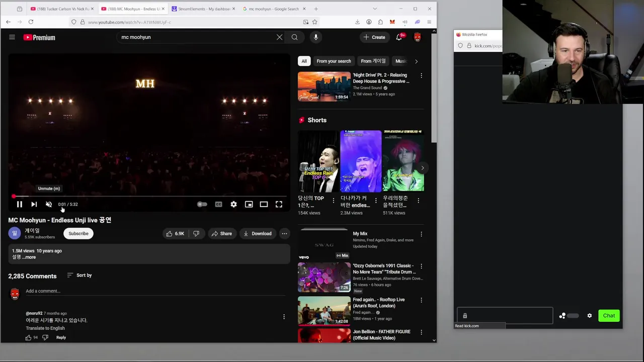644x362 pixels.
Task: Like the @noru92 comment
Action: 28,337
